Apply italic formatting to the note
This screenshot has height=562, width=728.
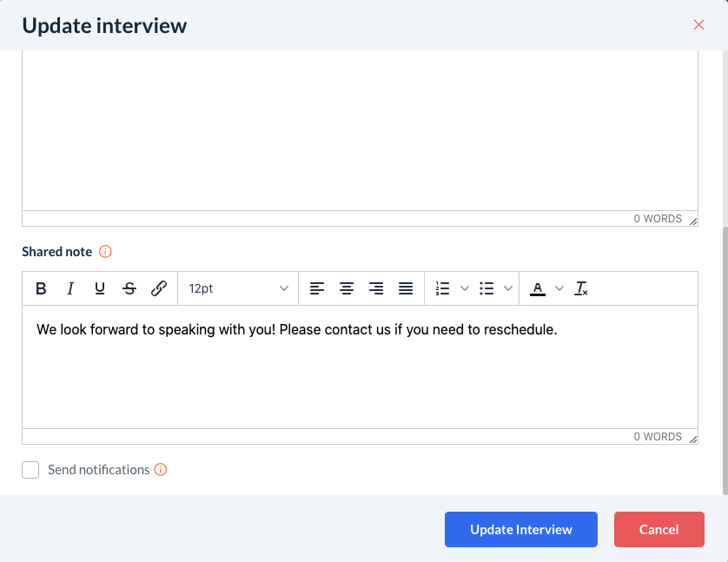coord(70,288)
